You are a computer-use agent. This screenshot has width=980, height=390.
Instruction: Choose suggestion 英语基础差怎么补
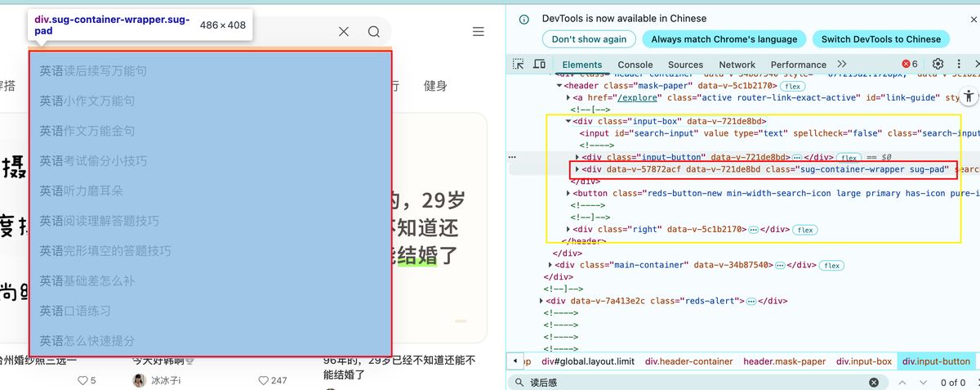tap(211, 280)
